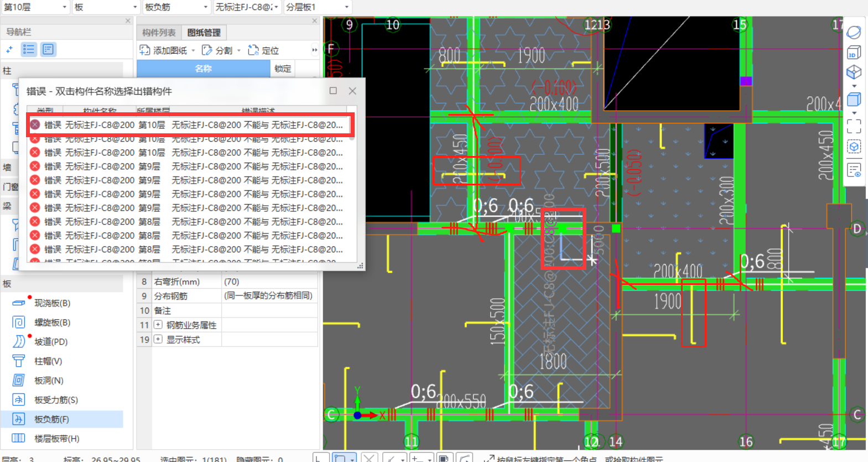
Task: Click the 名称 column header
Action: click(204, 69)
